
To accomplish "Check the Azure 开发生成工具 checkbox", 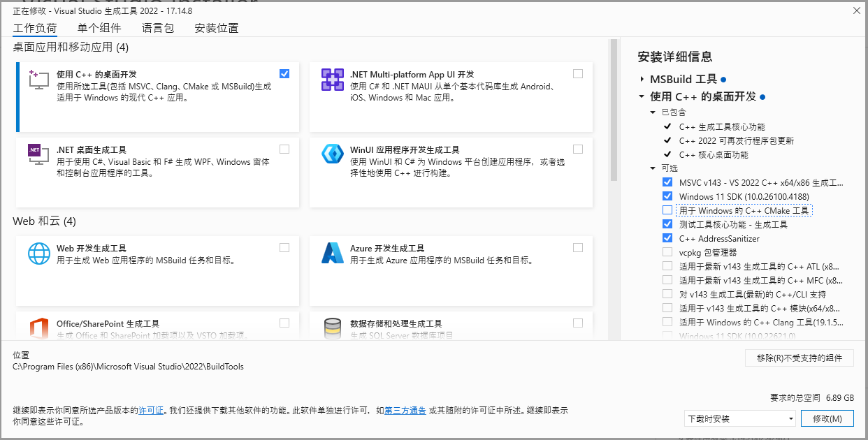I will coord(577,247).
